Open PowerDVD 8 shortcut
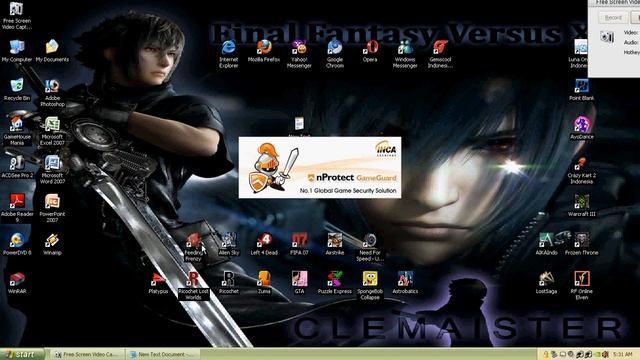The image size is (640, 360). (x=17, y=244)
